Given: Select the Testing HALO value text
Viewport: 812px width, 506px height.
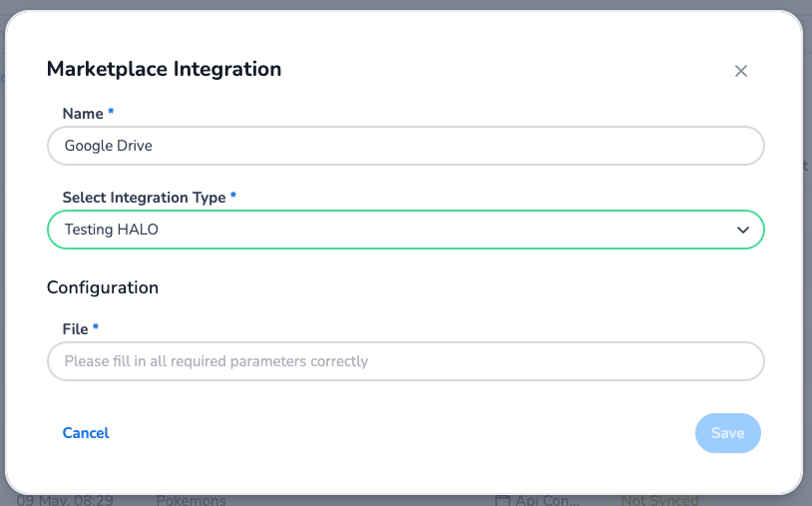Looking at the screenshot, I should (112, 230).
